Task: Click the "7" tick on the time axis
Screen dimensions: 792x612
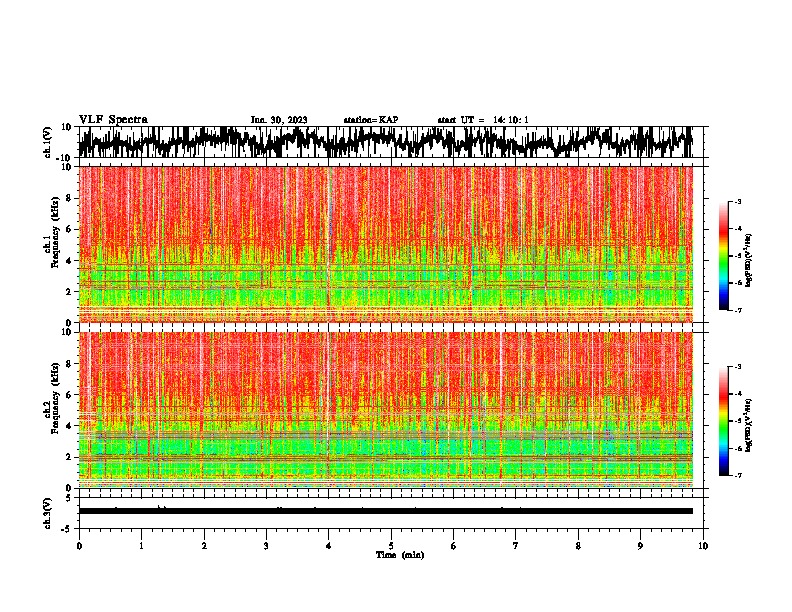Action: 516,546
